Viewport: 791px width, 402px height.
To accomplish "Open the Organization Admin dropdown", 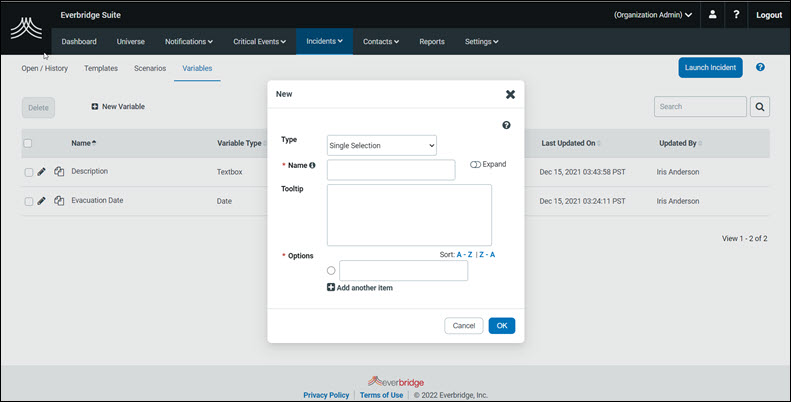I will (653, 15).
